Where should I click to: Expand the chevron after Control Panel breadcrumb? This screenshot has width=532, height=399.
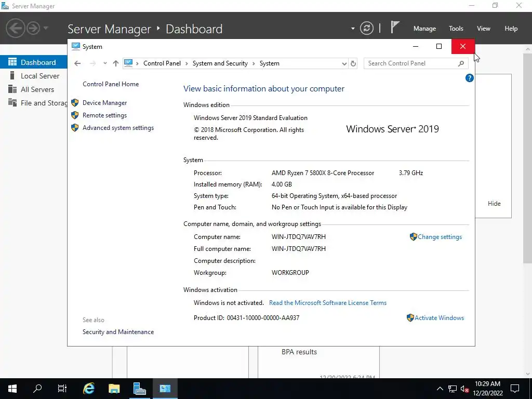(187, 63)
